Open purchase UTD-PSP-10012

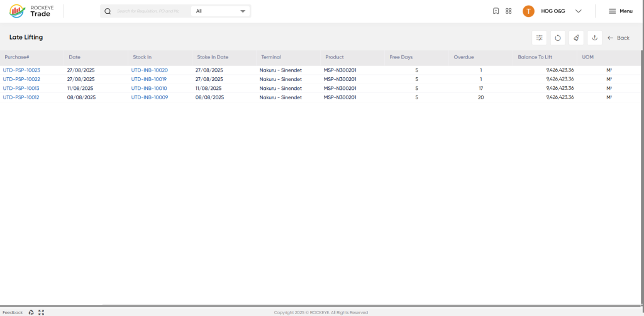(21, 97)
